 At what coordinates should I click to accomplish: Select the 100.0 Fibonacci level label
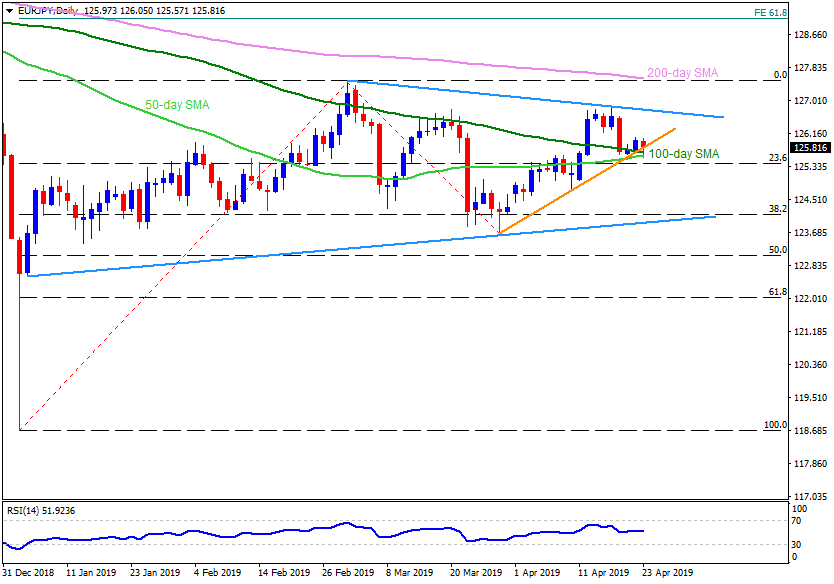tap(775, 425)
